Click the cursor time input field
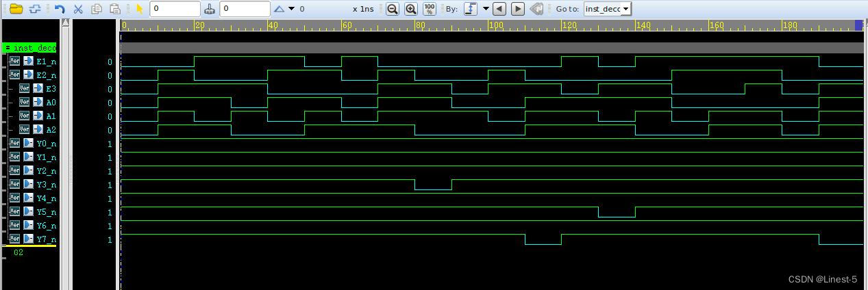 175,9
